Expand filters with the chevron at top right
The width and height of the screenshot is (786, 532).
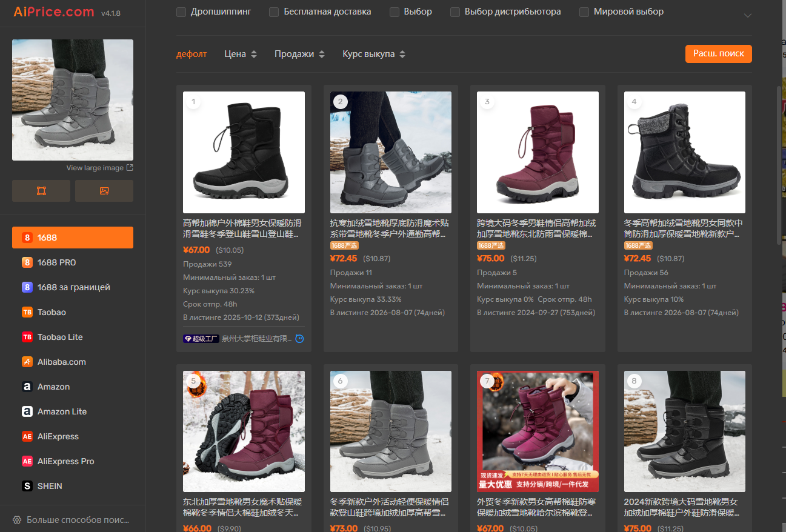(747, 15)
